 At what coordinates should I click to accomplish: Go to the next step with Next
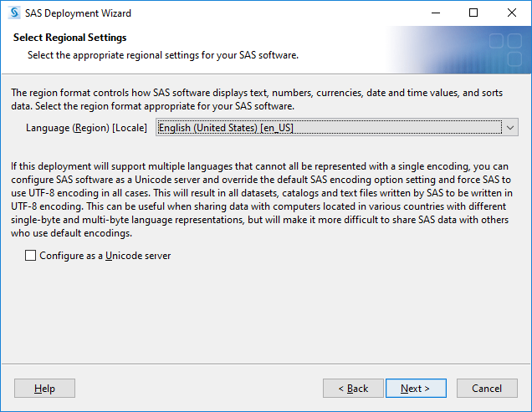(x=416, y=389)
